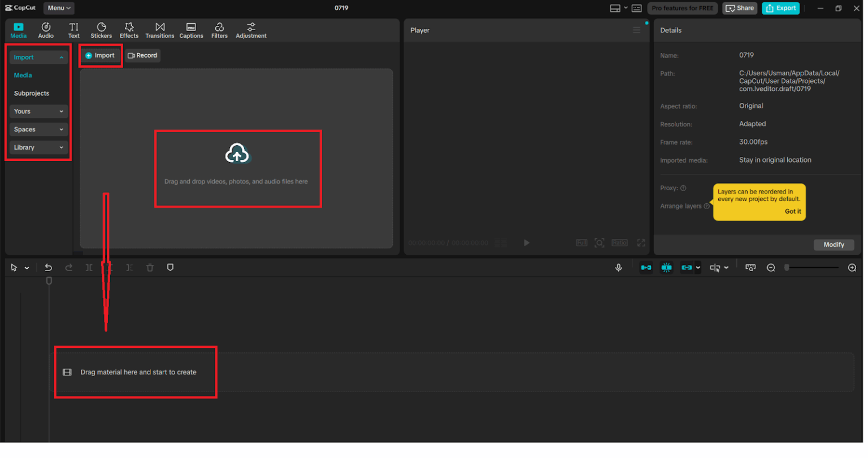Open the selection tool dropdown arrow
The image size is (868, 458).
(25, 267)
